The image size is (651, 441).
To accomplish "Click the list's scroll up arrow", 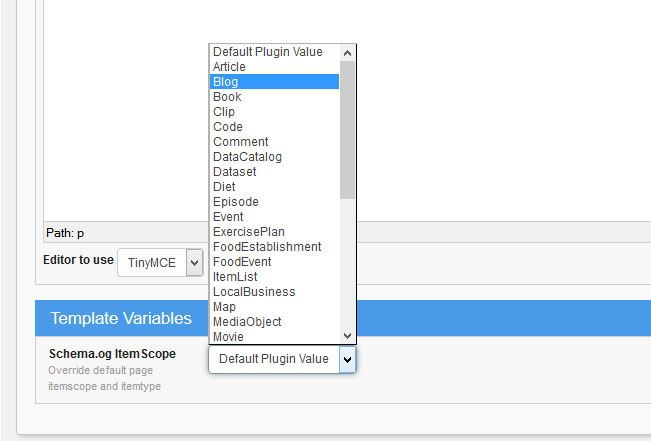I will 348,53.
